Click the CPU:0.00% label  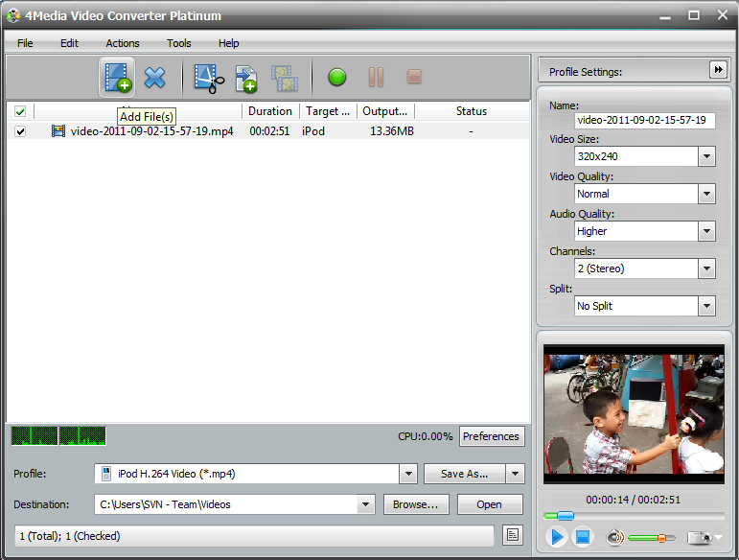pyautogui.click(x=426, y=436)
